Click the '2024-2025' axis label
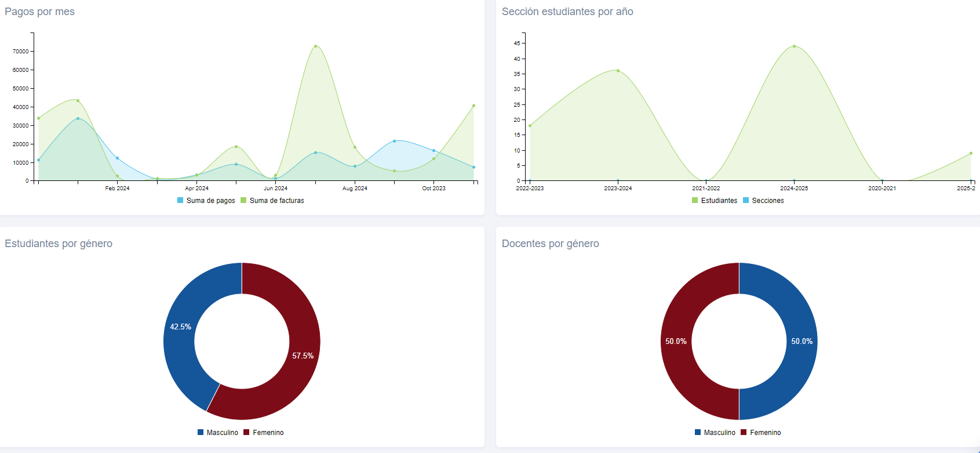This screenshot has width=980, height=453. [x=794, y=189]
